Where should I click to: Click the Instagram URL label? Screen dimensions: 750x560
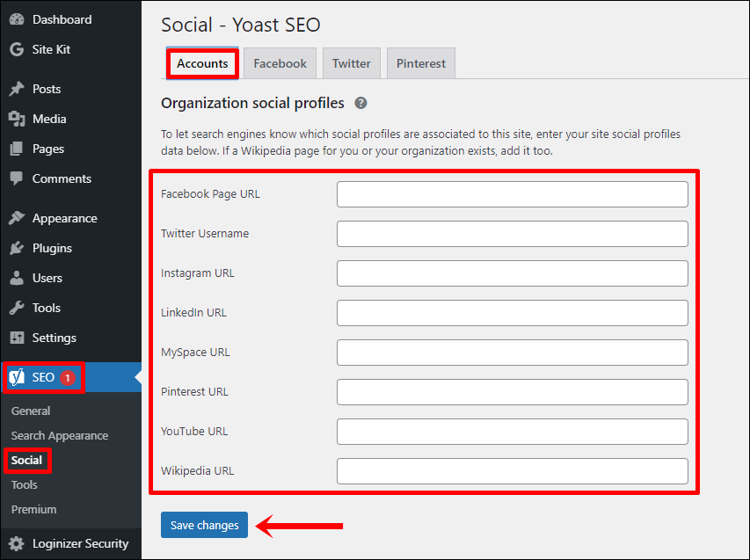pos(198,273)
